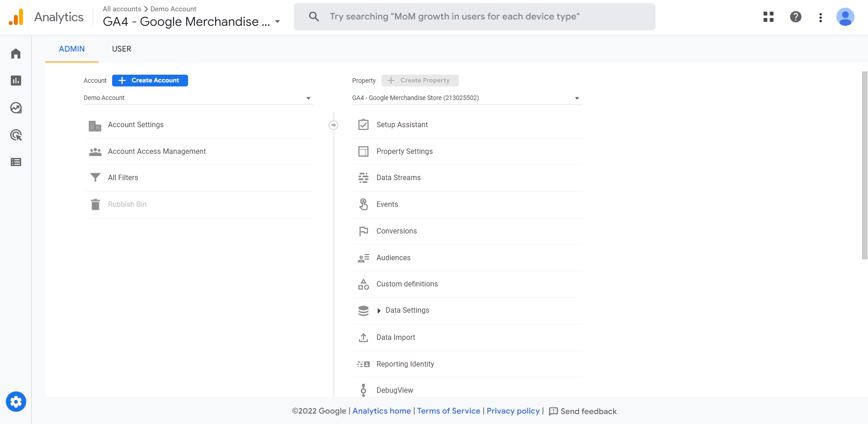Click the Reporting Identity icon
This screenshot has width=868, height=424.
363,364
